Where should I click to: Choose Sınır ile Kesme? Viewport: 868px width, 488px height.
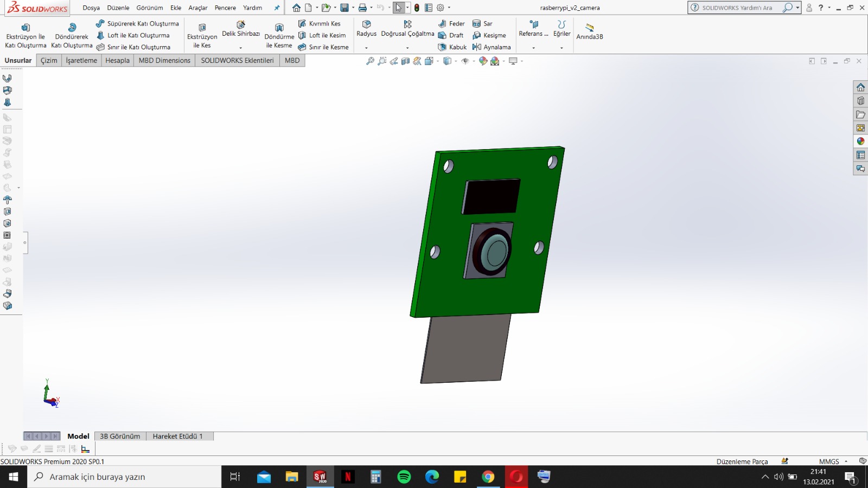(323, 47)
